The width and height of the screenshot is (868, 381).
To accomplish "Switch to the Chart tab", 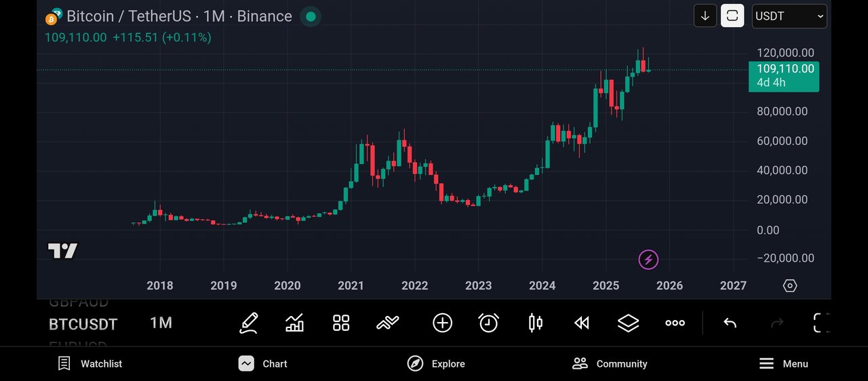I will point(263,364).
